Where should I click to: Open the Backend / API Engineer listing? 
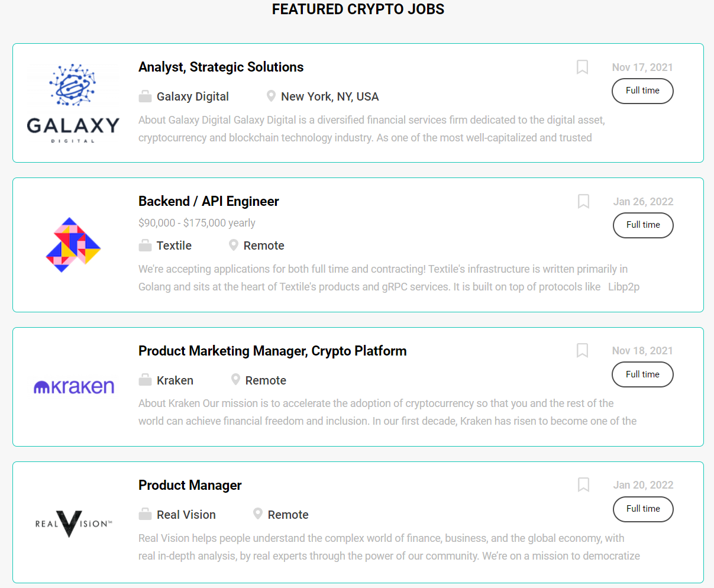click(208, 202)
